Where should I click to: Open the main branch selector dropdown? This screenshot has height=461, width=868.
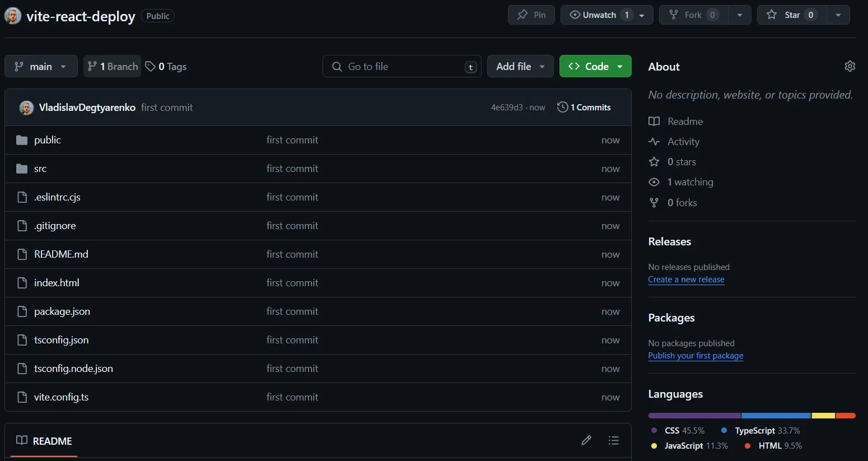tap(41, 66)
